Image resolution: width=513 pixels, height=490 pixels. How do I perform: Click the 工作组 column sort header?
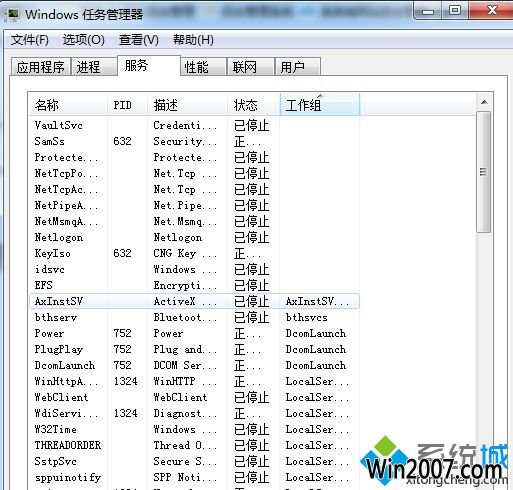[320, 105]
